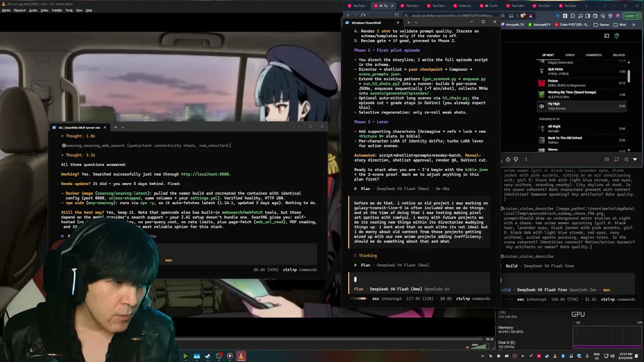Image resolution: width=644 pixels, height=362 pixels.
Task: Open Steam from the taskbar
Action: 208,356
